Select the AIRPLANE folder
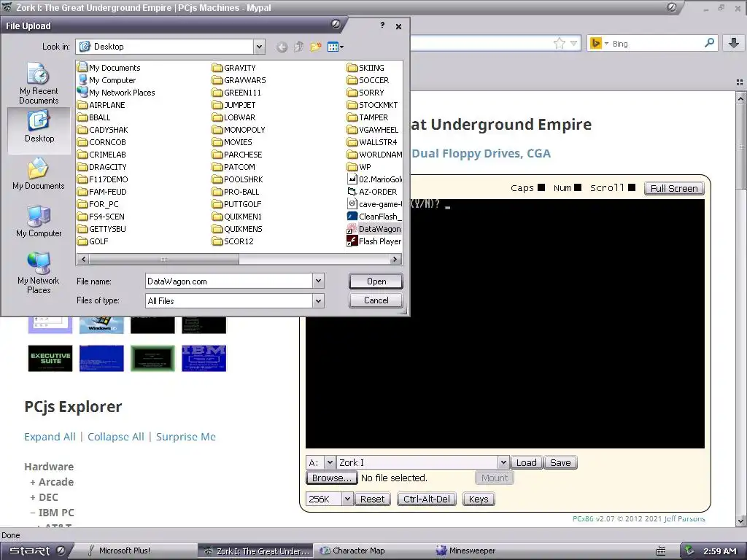Viewport: 747px width, 560px height. point(101,105)
